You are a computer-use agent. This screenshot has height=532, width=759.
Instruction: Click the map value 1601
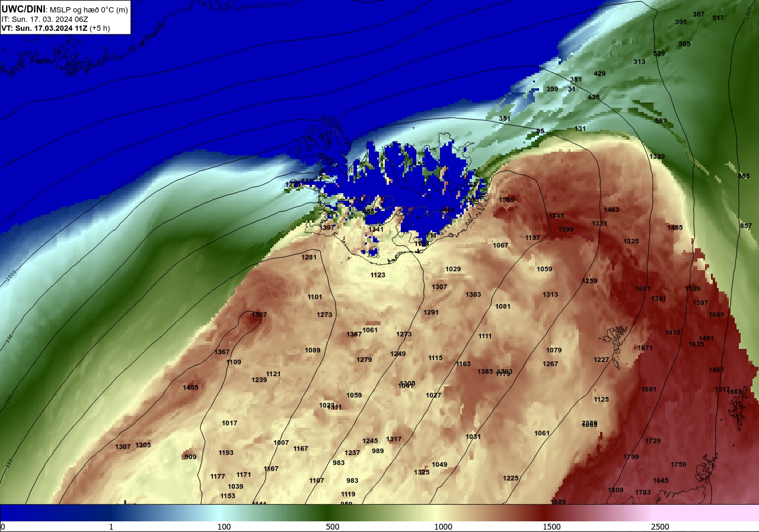[643, 289]
